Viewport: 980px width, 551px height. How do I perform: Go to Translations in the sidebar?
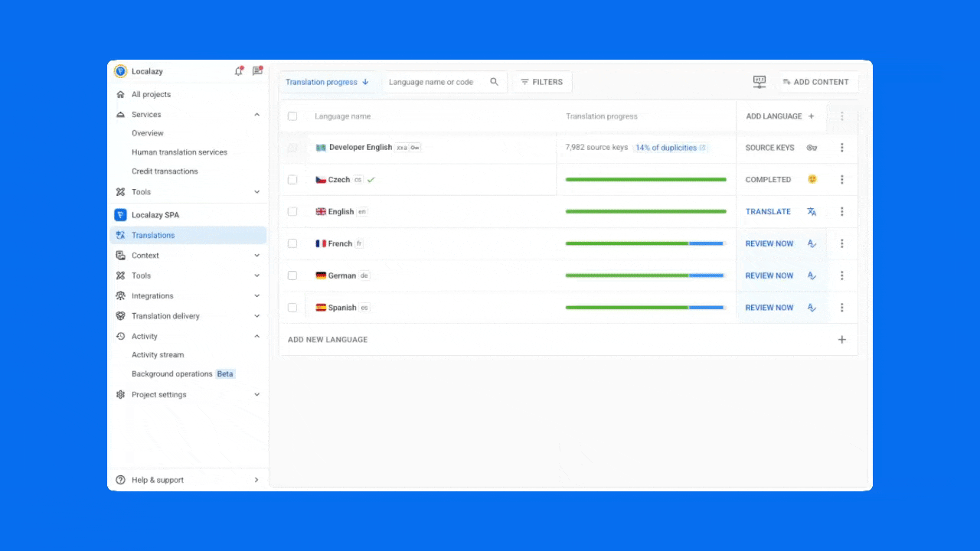[188, 235]
